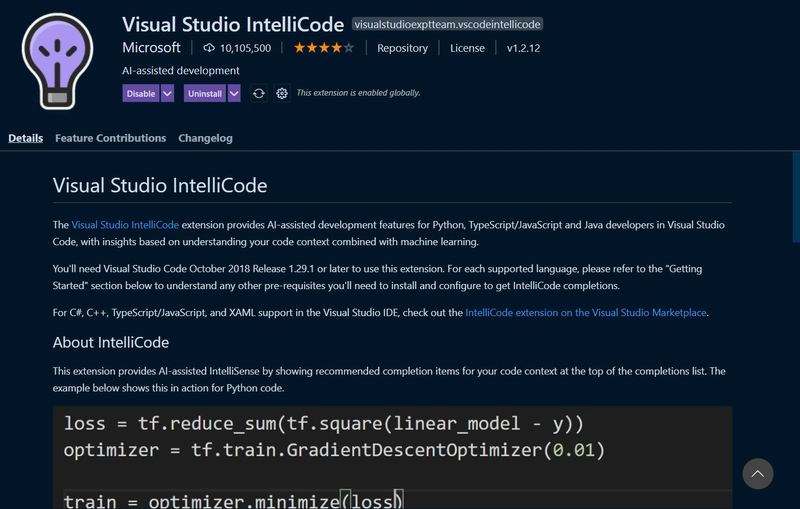Viewport: 800px width, 509px height.
Task: Click the version number v1.2.12
Action: click(x=523, y=48)
